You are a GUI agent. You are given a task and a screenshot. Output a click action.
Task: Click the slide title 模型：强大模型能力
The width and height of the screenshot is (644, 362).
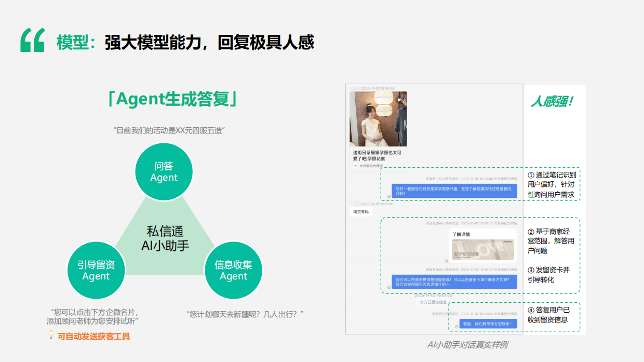(185, 42)
